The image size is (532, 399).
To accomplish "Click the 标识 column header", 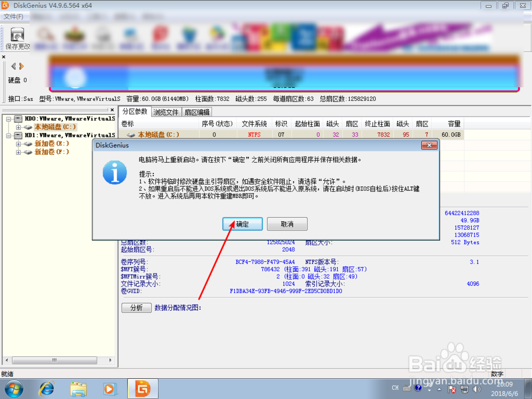I will point(281,124).
